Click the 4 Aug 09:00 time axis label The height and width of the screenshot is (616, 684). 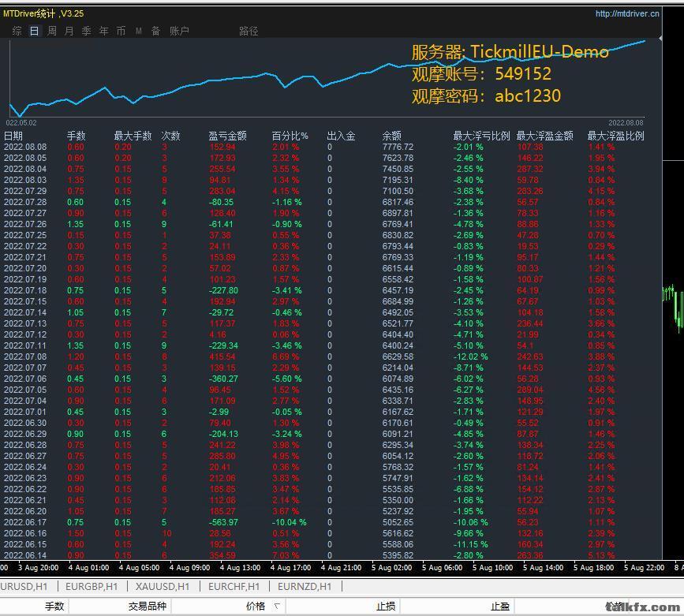pyautogui.click(x=189, y=568)
